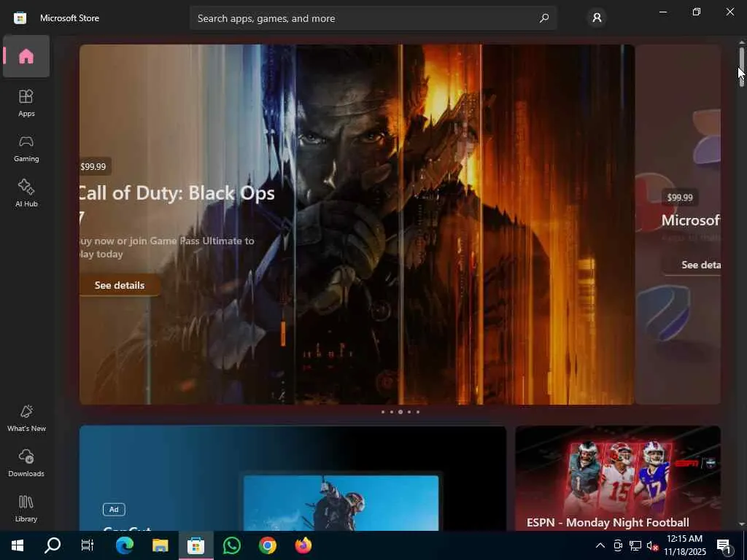This screenshot has width=747, height=560.
Task: Open the Downloads page
Action: click(26, 463)
